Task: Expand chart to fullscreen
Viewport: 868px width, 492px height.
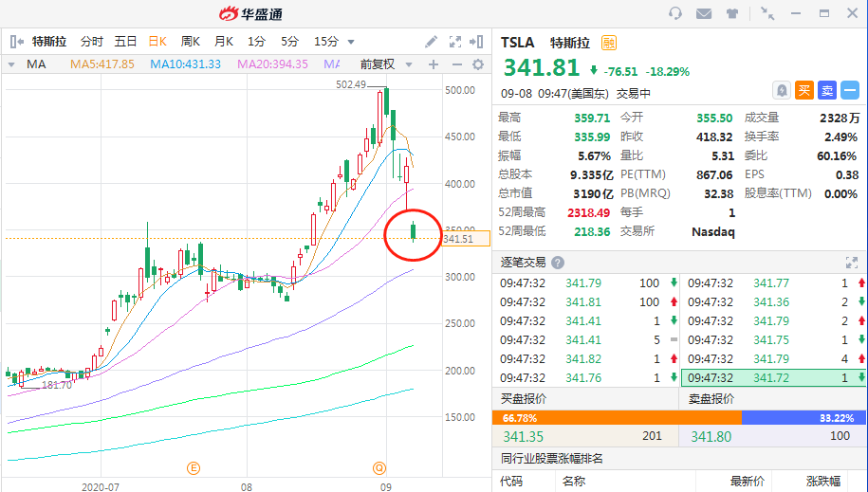Action: coord(455,42)
